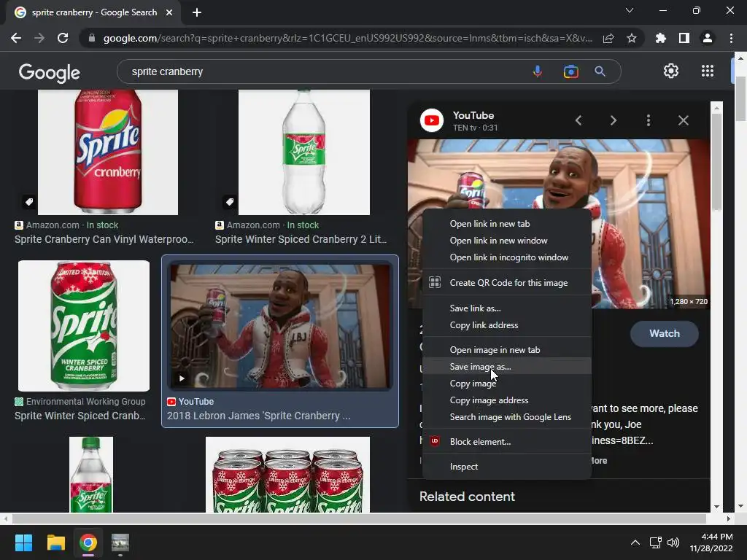This screenshot has width=747, height=560.
Task: Open the Chrome profile avatar
Action: (708, 38)
